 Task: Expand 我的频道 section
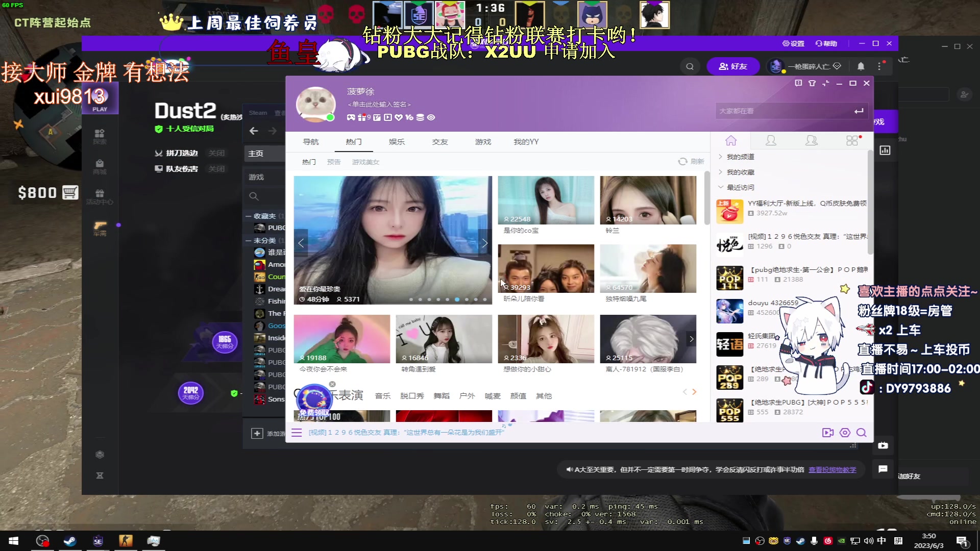pos(740,157)
